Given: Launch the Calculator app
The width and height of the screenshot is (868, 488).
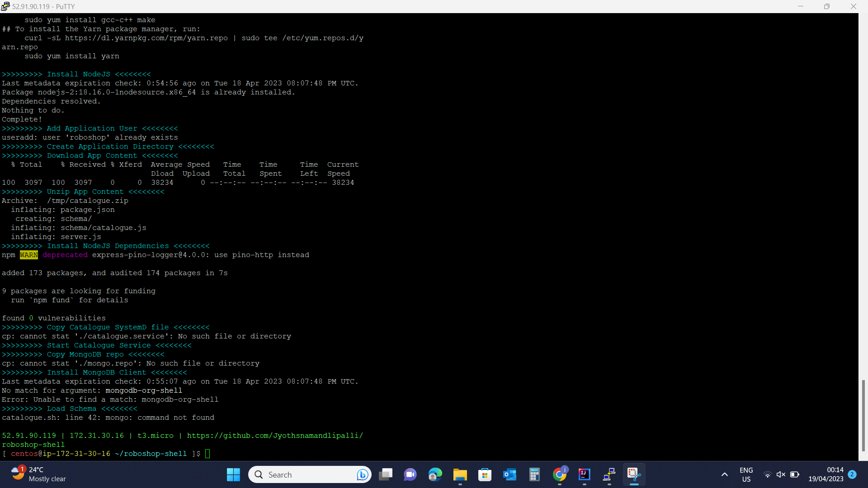Looking at the screenshot, I should click(534, 475).
